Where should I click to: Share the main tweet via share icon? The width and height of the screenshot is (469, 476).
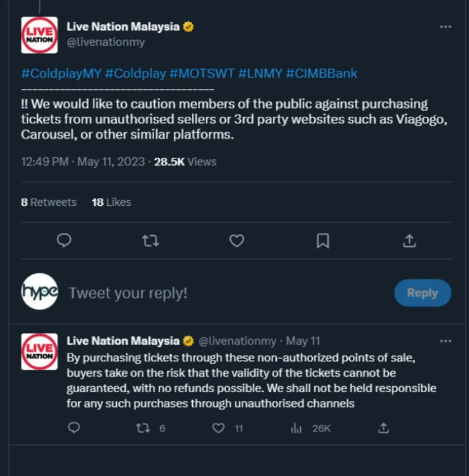[x=410, y=241]
